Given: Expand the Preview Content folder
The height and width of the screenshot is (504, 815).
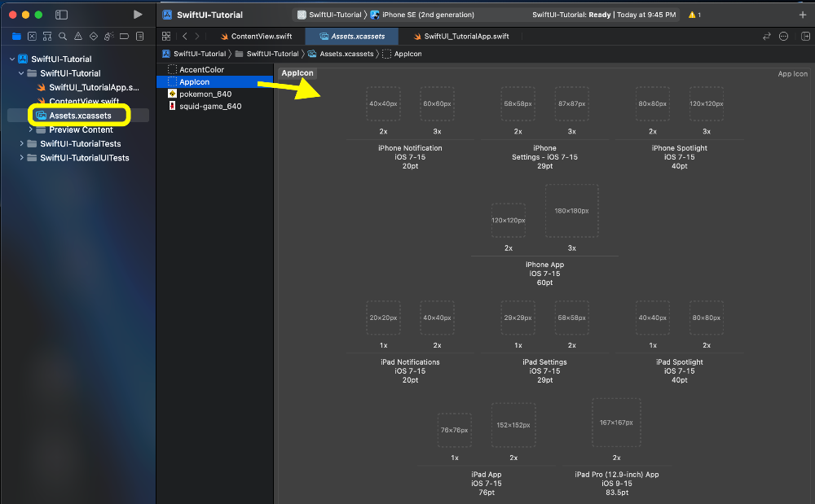Looking at the screenshot, I should (x=31, y=130).
